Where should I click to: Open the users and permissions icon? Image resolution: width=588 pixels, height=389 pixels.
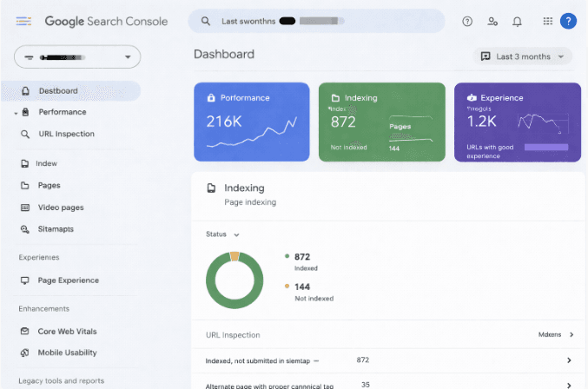coord(492,22)
